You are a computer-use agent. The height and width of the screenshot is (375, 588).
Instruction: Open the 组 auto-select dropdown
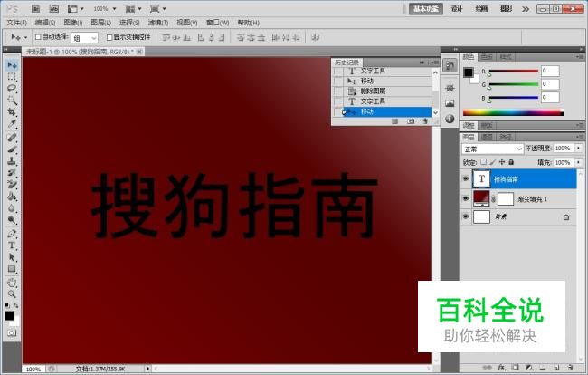(x=85, y=37)
